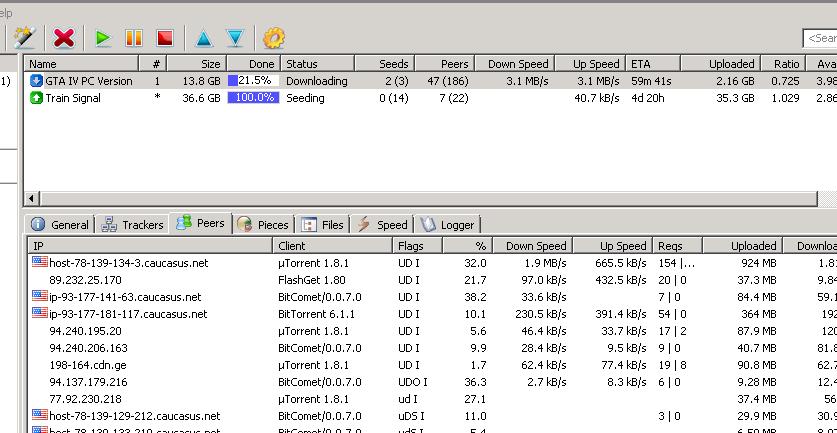The image size is (837, 433).
Task: Click the green seeding icon of Train Signal
Action: [36, 98]
